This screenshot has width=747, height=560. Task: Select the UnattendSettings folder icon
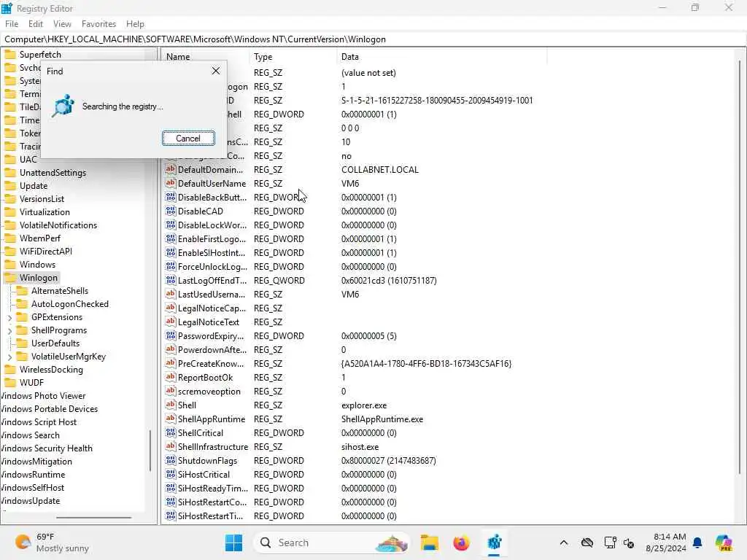click(10, 172)
